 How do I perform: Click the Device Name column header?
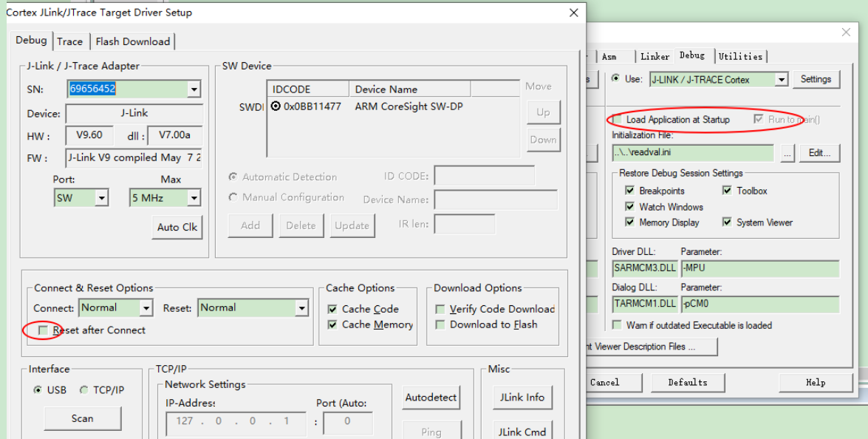(410, 89)
